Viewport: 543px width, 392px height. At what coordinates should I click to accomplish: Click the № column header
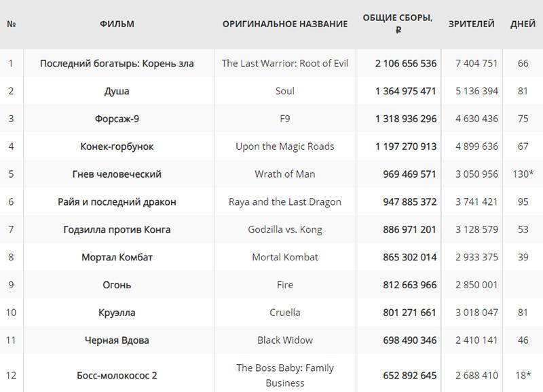12,24
